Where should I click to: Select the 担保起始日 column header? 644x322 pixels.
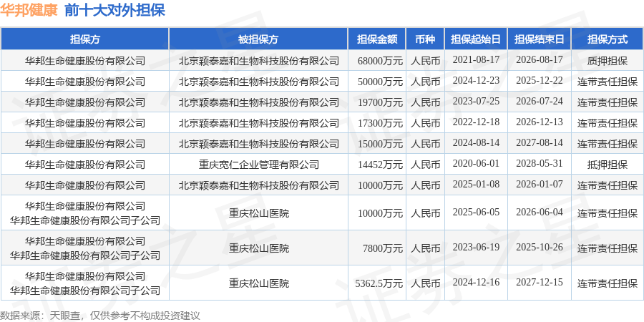[476, 39]
